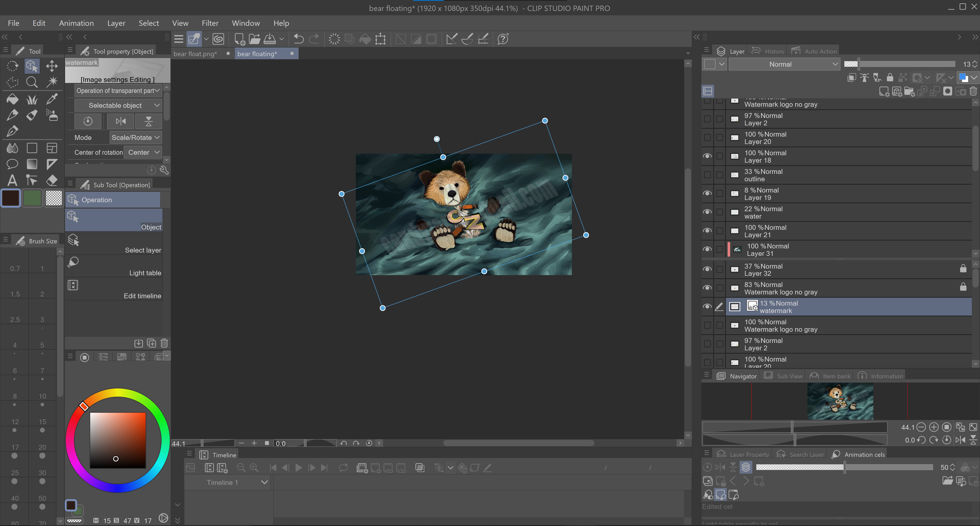Viewport: 980px width, 526px height.
Task: Click the Delete layer trash icon
Action: click(x=973, y=91)
